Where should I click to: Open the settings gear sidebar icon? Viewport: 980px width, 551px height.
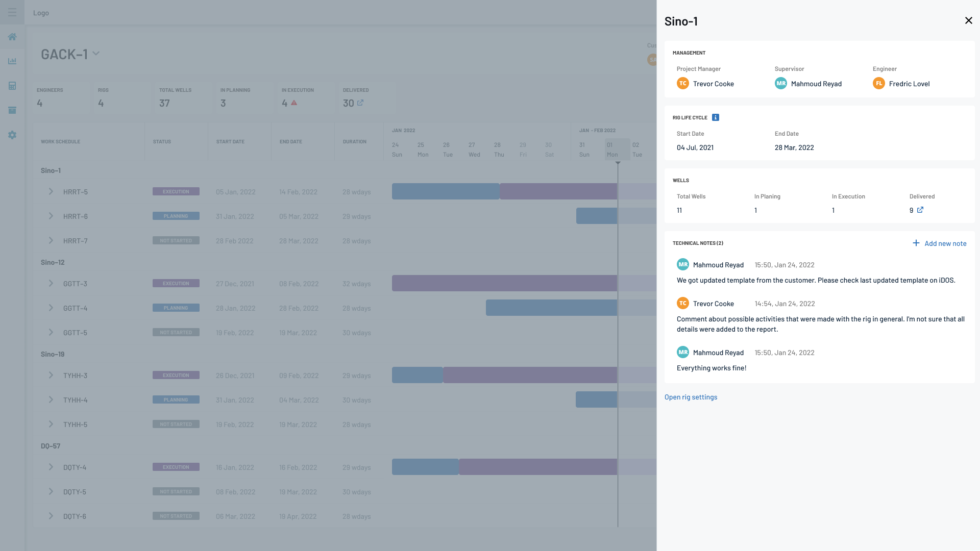(12, 135)
